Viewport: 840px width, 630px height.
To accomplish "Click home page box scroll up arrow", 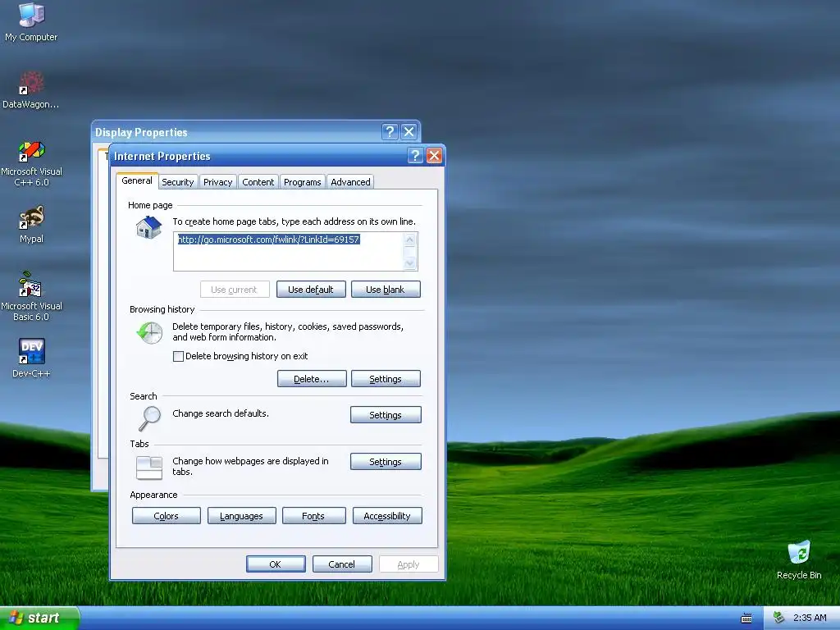I will (410, 240).
